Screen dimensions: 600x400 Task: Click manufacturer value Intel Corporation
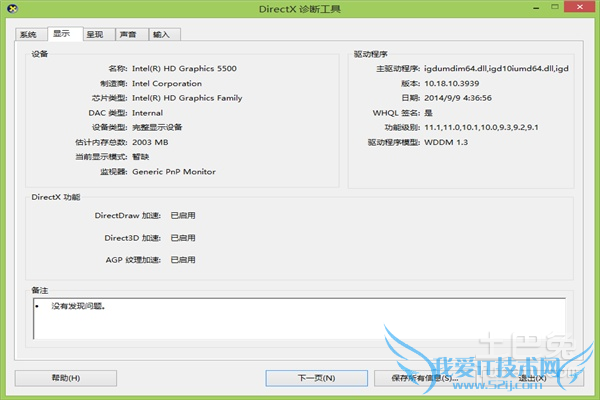point(167,83)
